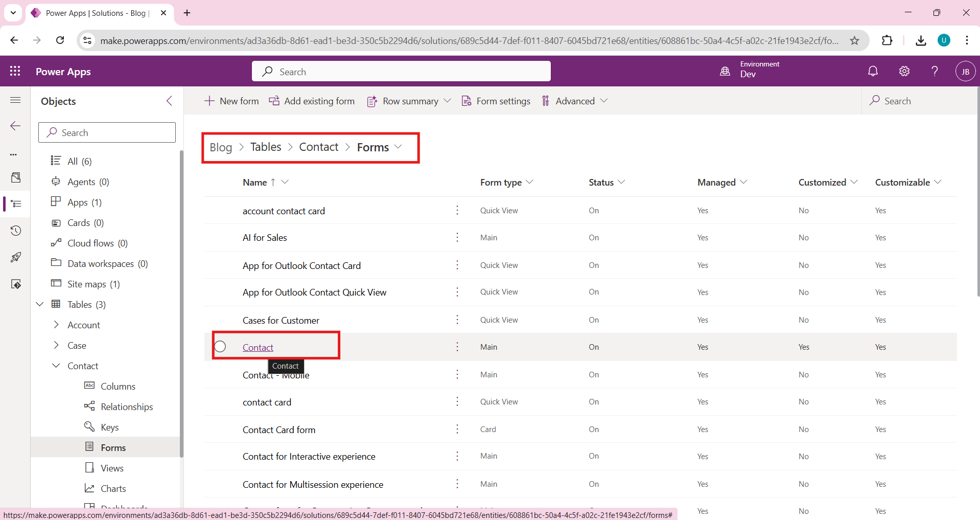Open the Contact main form link
The height and width of the screenshot is (520, 980).
258,348
